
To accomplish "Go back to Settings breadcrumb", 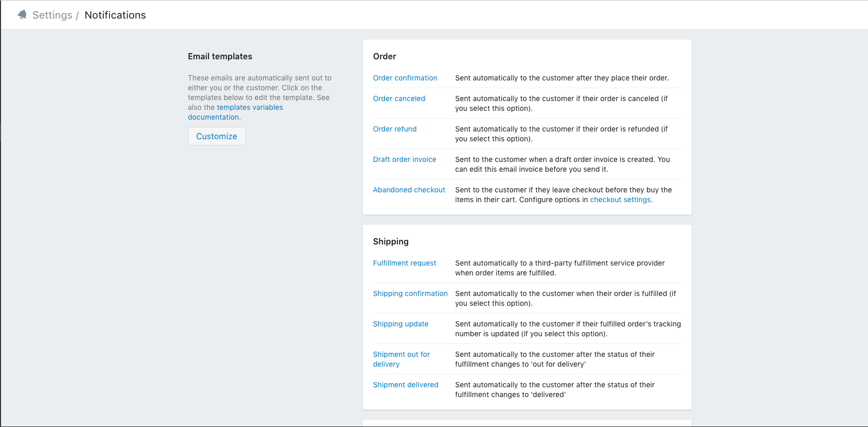I will [52, 15].
